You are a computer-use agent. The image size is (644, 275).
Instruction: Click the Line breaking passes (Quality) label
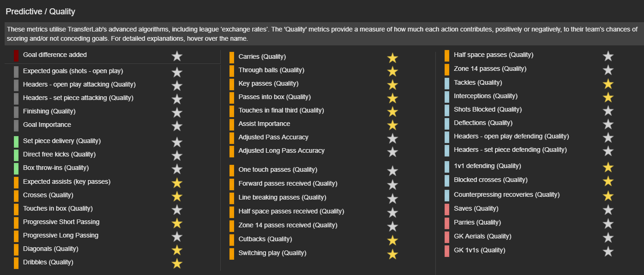tap(282, 197)
